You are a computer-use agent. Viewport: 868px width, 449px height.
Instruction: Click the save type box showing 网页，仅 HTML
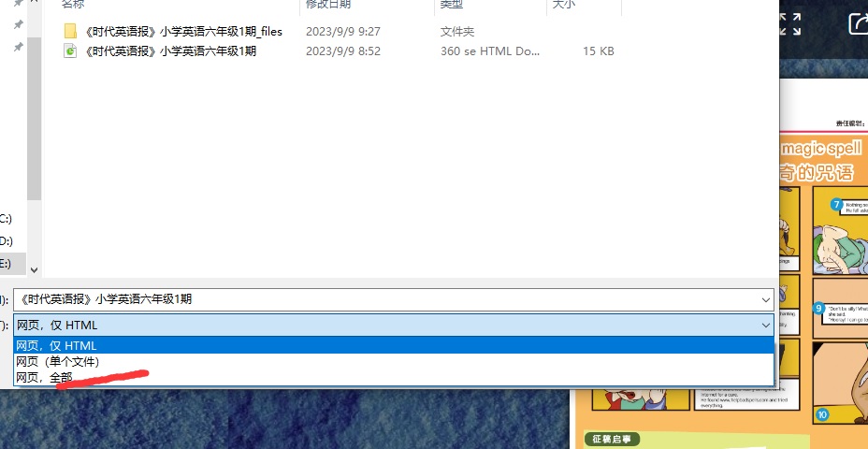click(394, 325)
